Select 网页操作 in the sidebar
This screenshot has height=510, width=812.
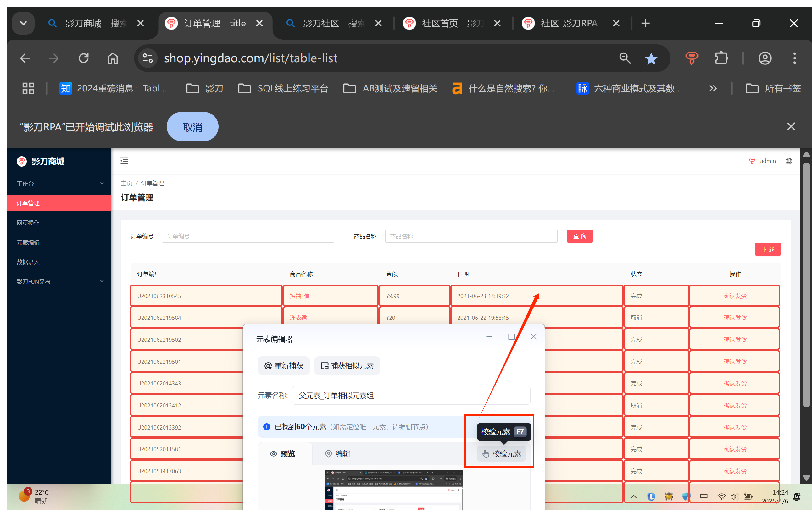coord(28,223)
